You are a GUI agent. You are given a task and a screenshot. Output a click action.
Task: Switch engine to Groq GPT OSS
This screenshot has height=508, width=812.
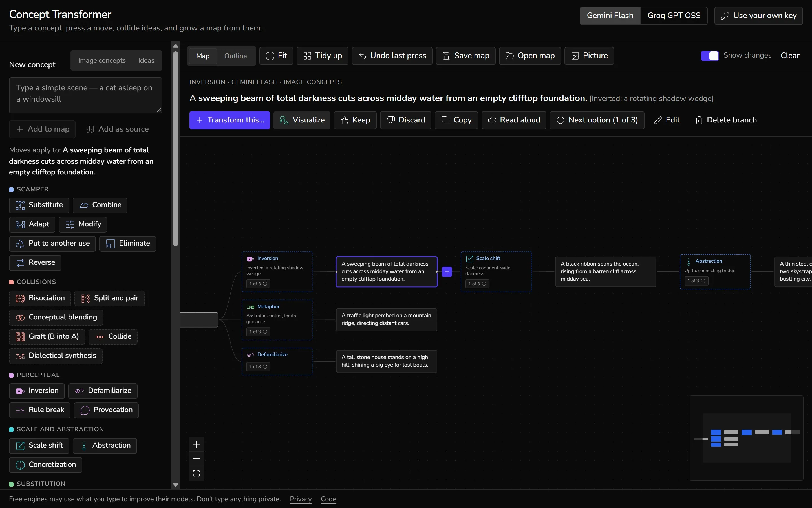pyautogui.click(x=674, y=16)
